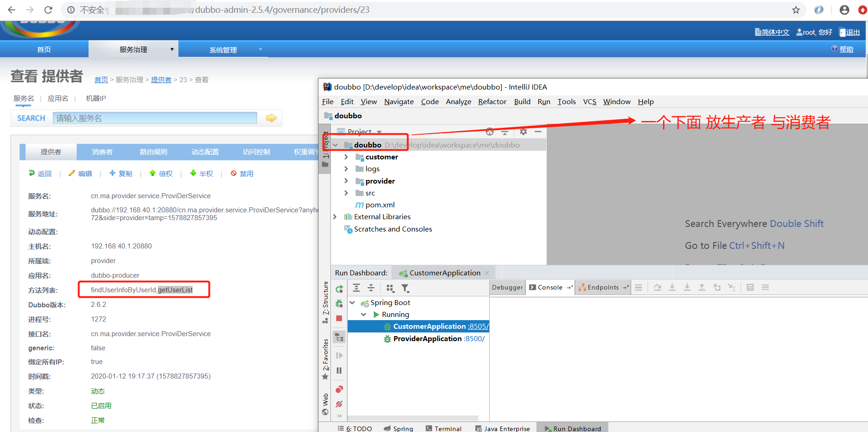The height and width of the screenshot is (432, 868).
Task: Stop the running application with red square
Action: pyautogui.click(x=339, y=318)
